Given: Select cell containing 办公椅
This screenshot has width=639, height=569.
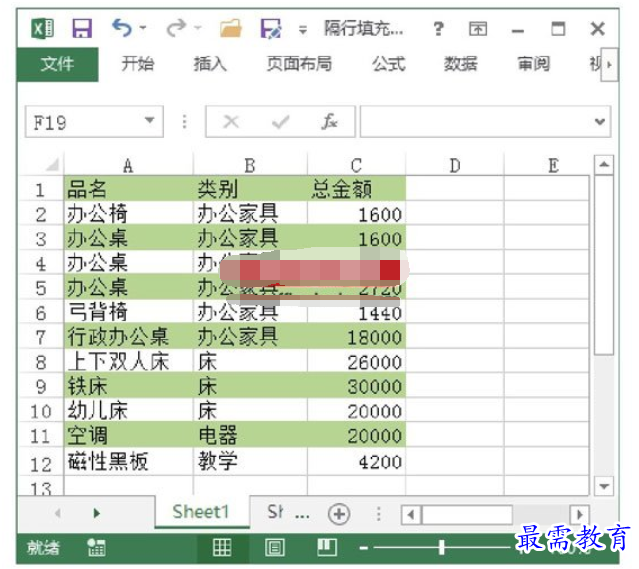Looking at the screenshot, I should coord(128,214).
